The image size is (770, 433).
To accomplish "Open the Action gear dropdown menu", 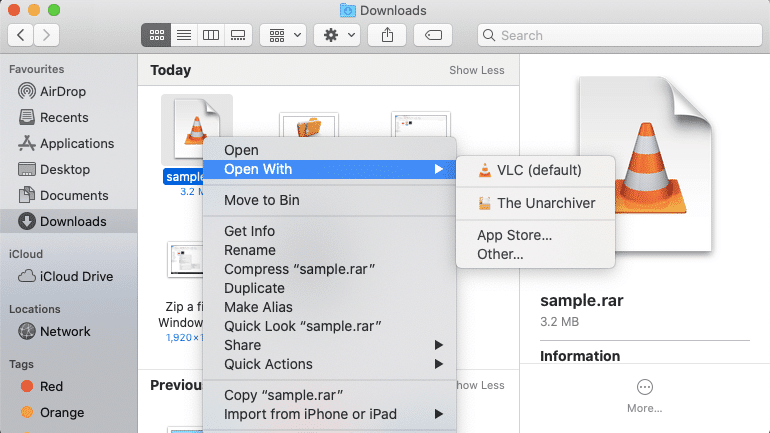I will (336, 35).
